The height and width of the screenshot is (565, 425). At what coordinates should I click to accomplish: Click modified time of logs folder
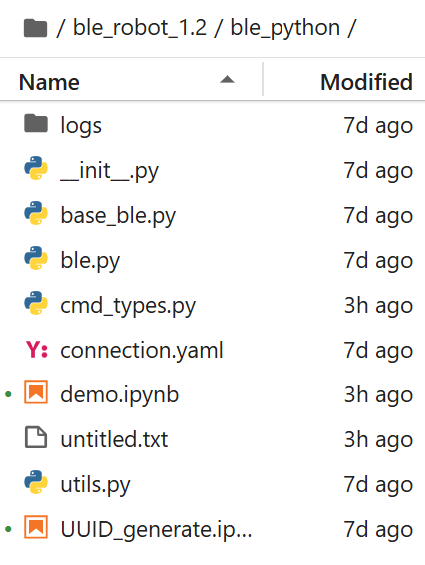coord(378,126)
